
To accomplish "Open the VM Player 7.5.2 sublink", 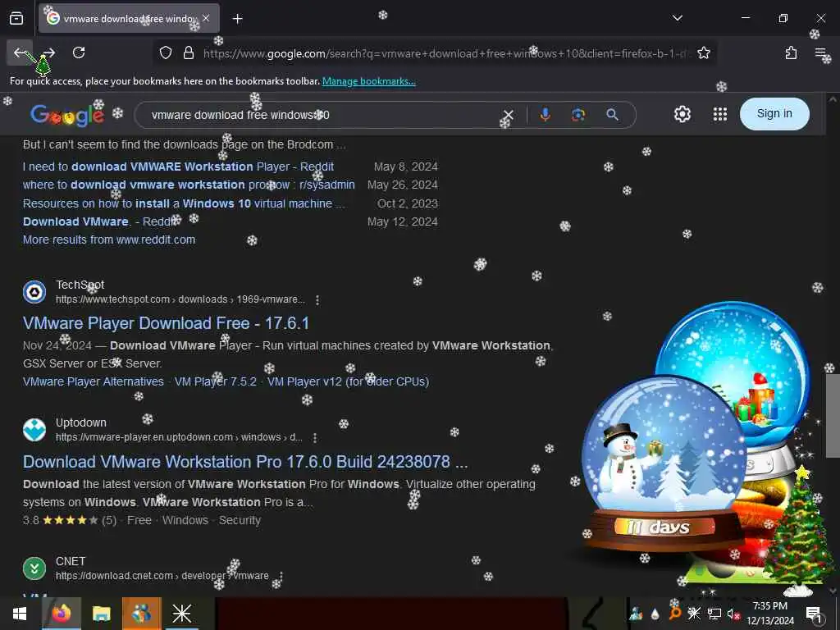I will (216, 381).
